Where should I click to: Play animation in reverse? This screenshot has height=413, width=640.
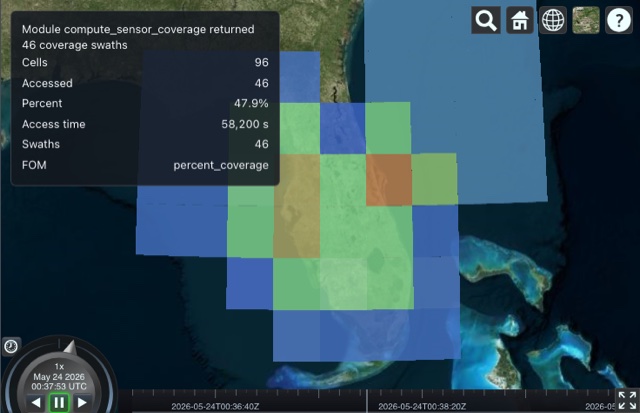tap(36, 403)
